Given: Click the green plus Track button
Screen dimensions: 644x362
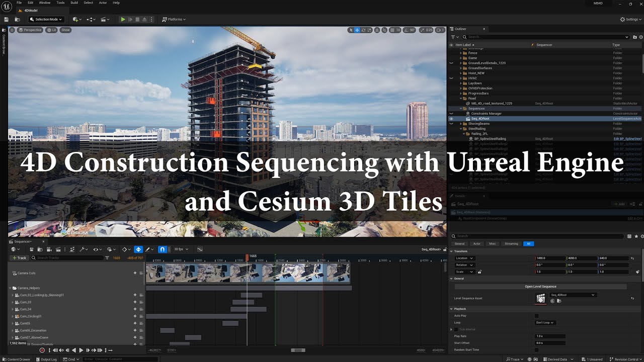Looking at the screenshot, I should tap(20, 258).
